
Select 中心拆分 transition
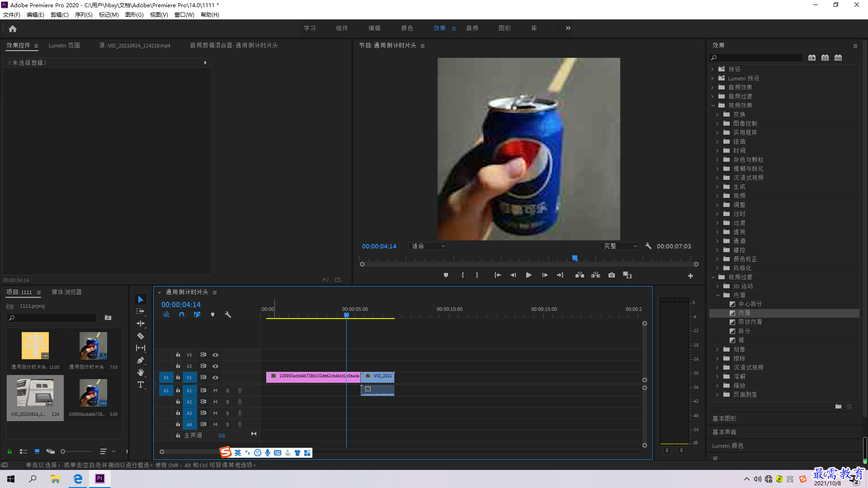pyautogui.click(x=750, y=304)
